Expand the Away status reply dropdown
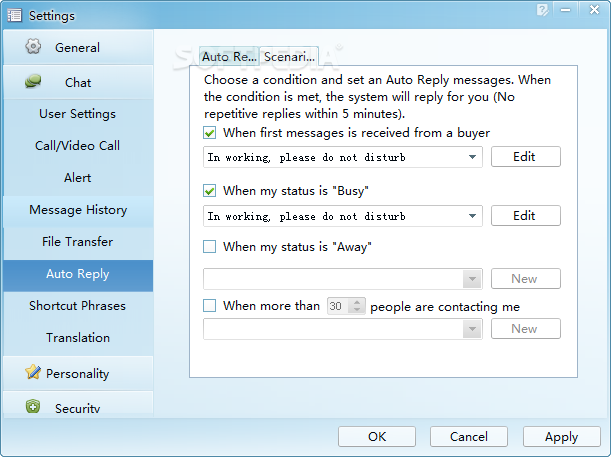Viewport: 611px width, 457px height. pos(472,279)
